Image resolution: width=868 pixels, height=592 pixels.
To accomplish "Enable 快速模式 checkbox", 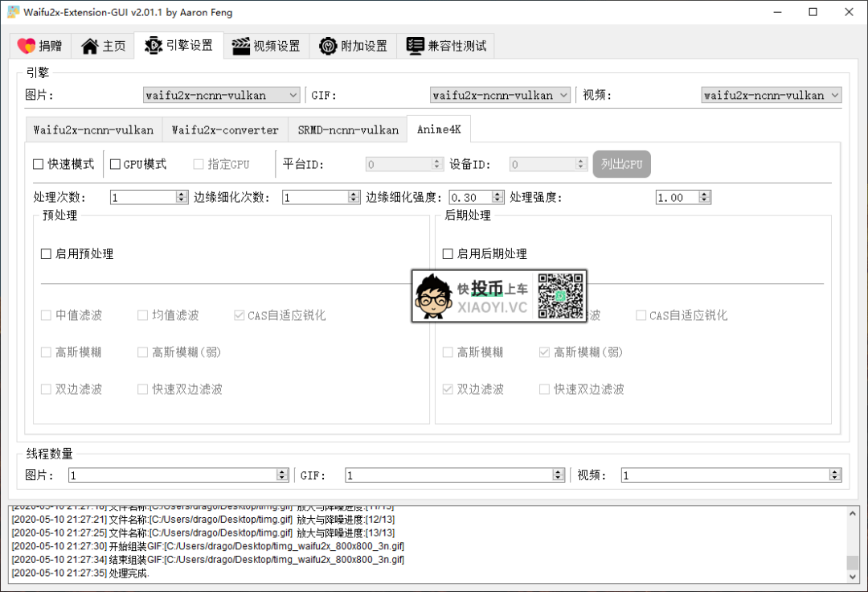I will (x=37, y=164).
